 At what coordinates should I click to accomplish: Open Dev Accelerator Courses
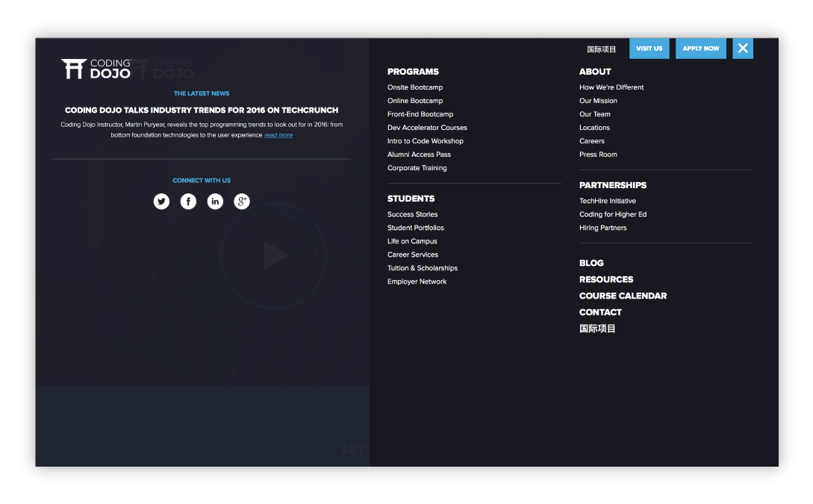(427, 128)
